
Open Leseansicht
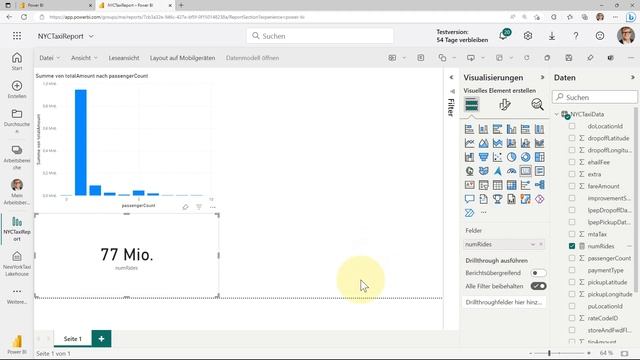tap(124, 58)
